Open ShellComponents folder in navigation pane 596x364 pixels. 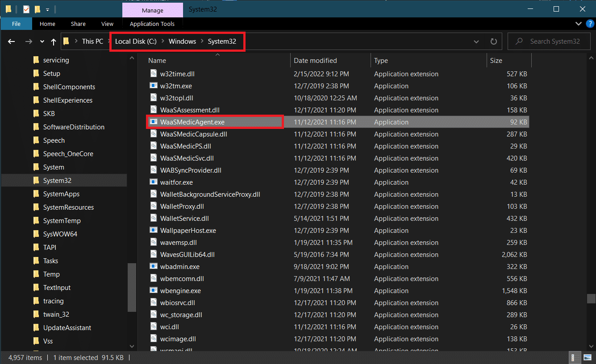coord(69,87)
